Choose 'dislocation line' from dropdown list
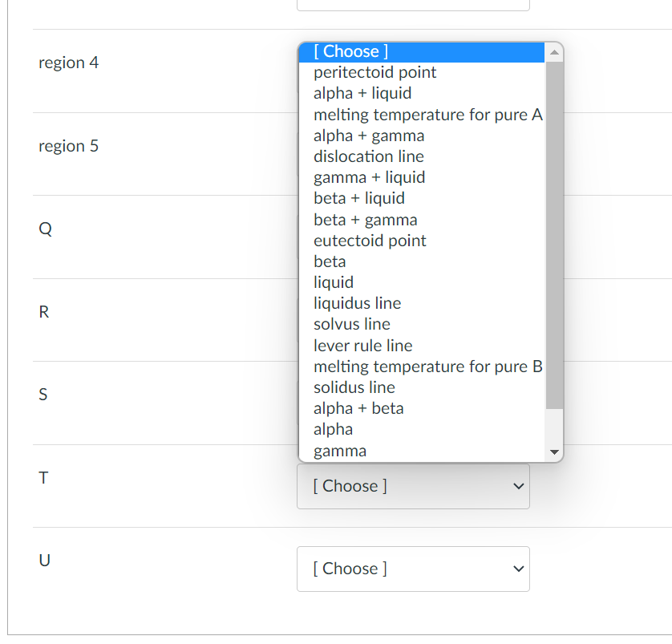This screenshot has height=644, width=672. click(369, 156)
